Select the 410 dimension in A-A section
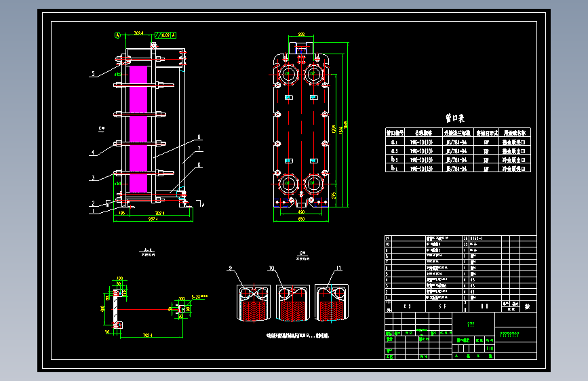Image resolution: width=588 pixels, height=381 pixels. click(x=102, y=308)
